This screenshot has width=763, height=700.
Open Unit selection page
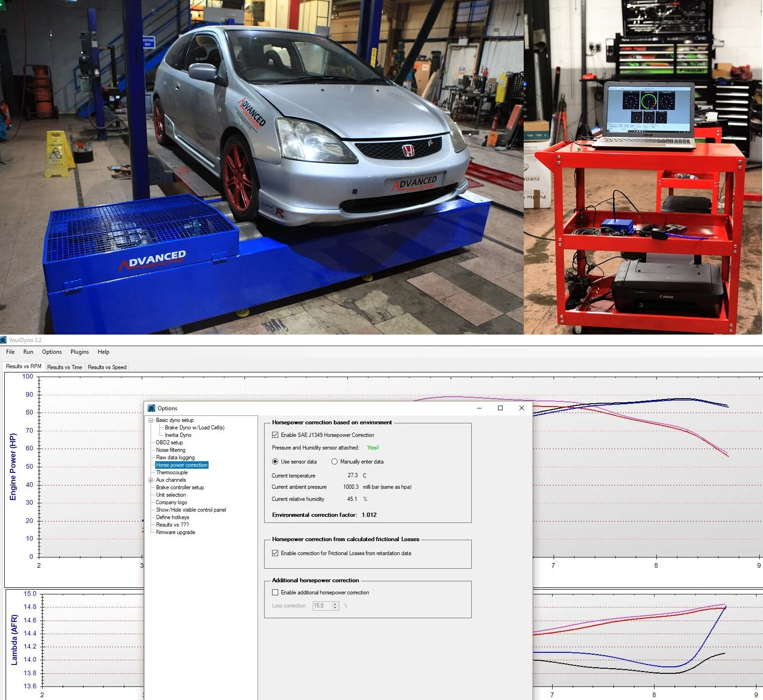[171, 495]
